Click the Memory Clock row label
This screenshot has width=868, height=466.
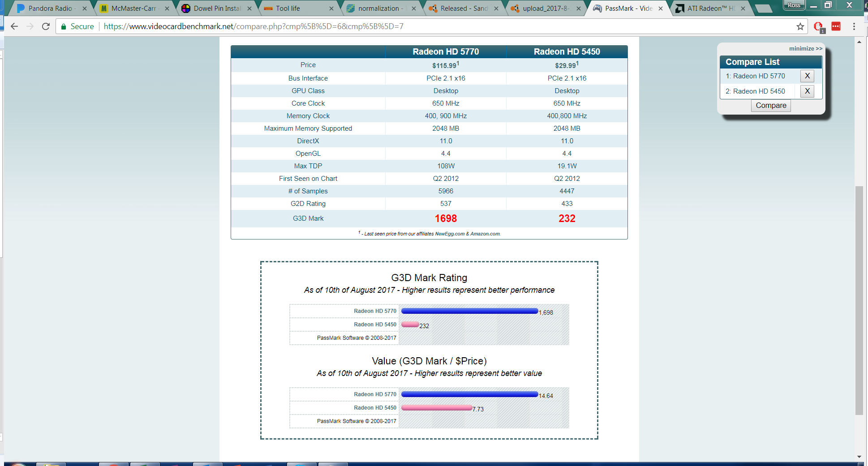(308, 116)
